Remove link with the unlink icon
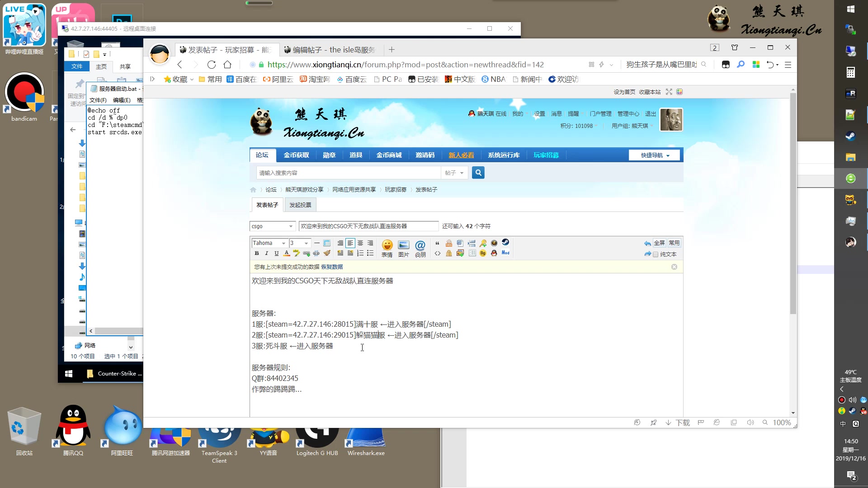 click(316, 253)
